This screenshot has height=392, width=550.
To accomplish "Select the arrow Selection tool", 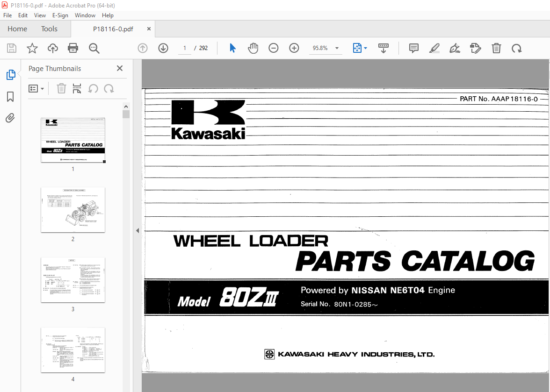I will (x=232, y=48).
